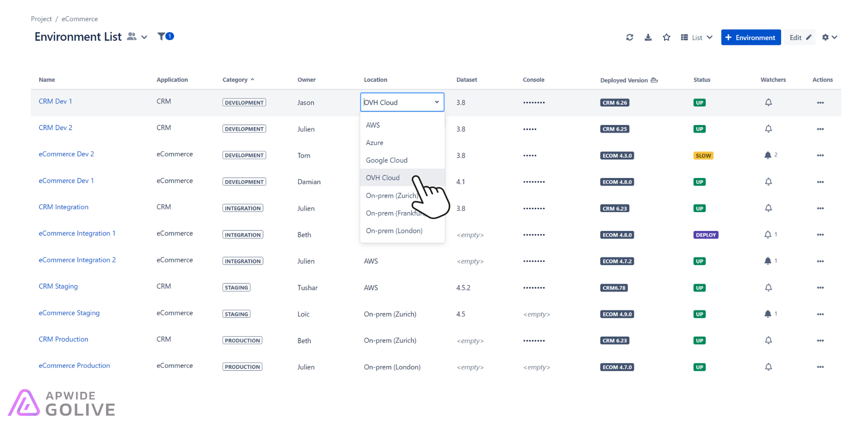Image resolution: width=868 pixels, height=425 pixels.
Task: Click inside the OVH Cloud location field
Action: (396, 102)
